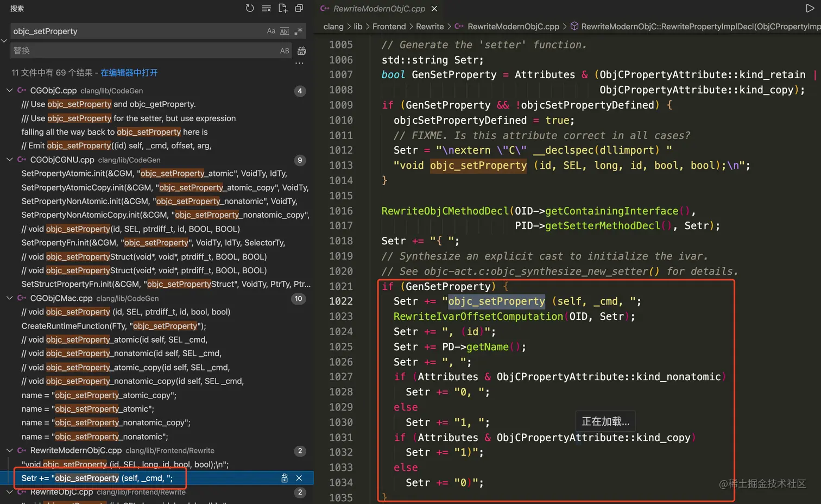821x504 pixels.
Task: Open result '/// Use objc_setProperty and objc_getProperty.'
Action: point(109,104)
